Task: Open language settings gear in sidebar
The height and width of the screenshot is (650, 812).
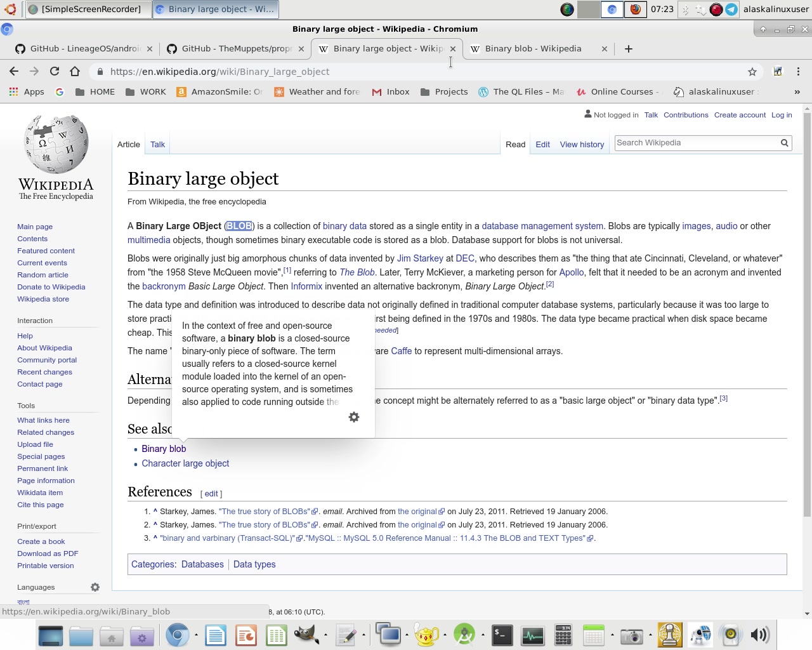Action: [x=95, y=587]
